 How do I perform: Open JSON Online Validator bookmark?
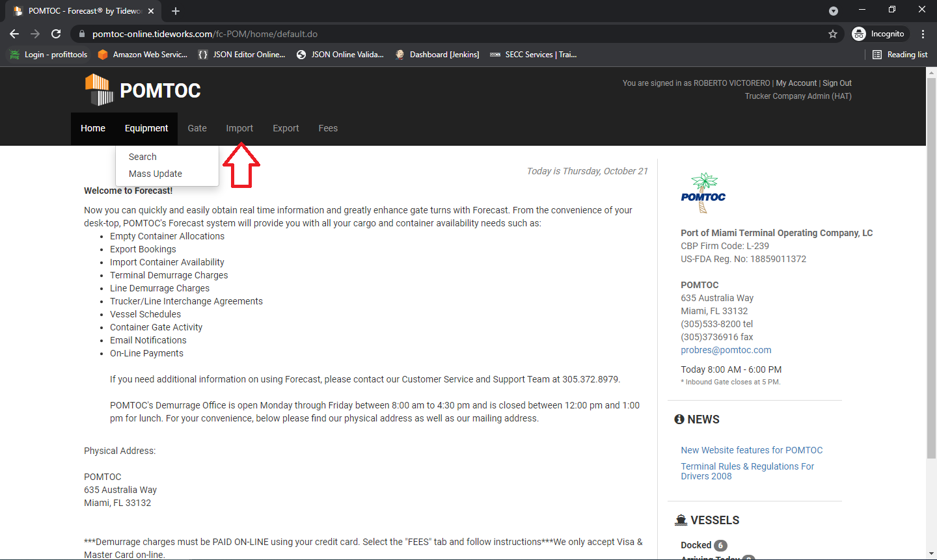click(x=340, y=55)
